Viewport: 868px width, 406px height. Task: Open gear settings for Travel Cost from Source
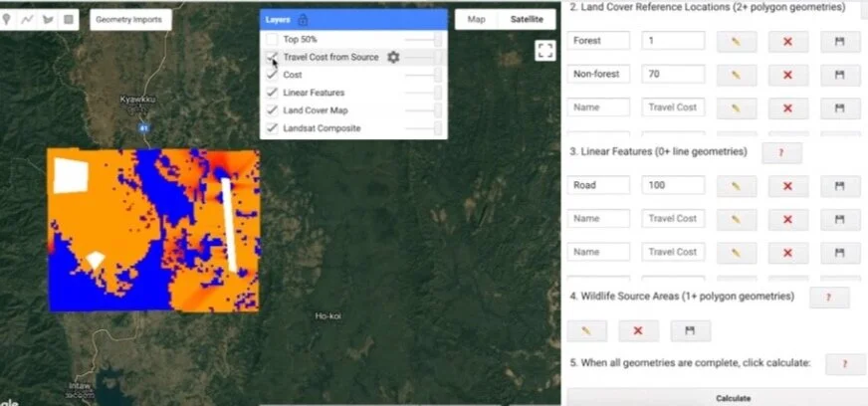click(393, 57)
